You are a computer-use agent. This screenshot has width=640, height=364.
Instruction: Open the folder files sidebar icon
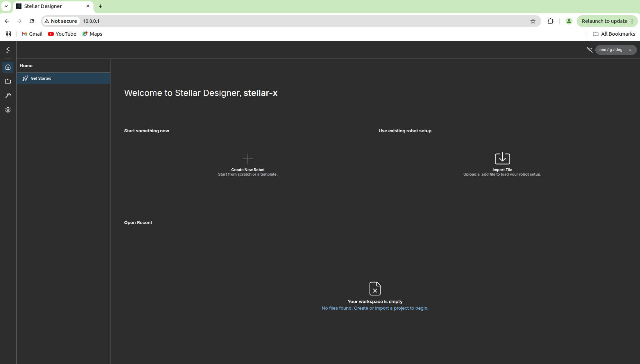pos(8,81)
